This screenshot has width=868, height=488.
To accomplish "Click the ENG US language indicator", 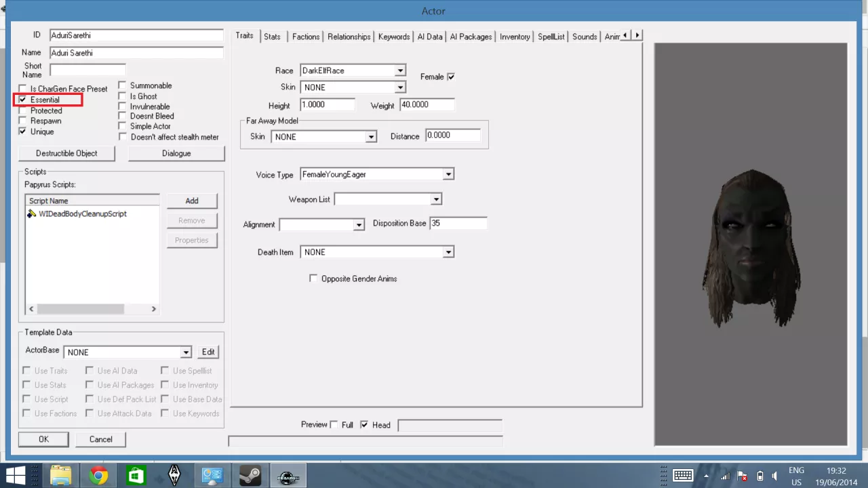I will 796,476.
